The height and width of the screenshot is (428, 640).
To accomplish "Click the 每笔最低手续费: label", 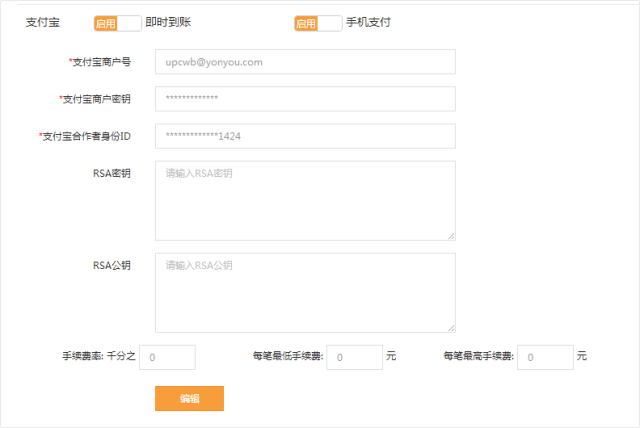I will (x=288, y=356).
